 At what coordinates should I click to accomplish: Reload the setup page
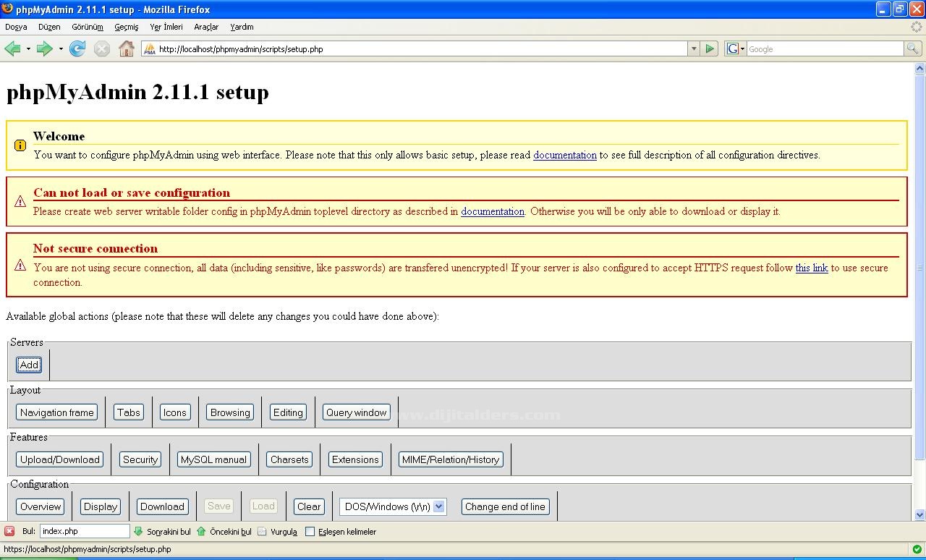[x=77, y=48]
